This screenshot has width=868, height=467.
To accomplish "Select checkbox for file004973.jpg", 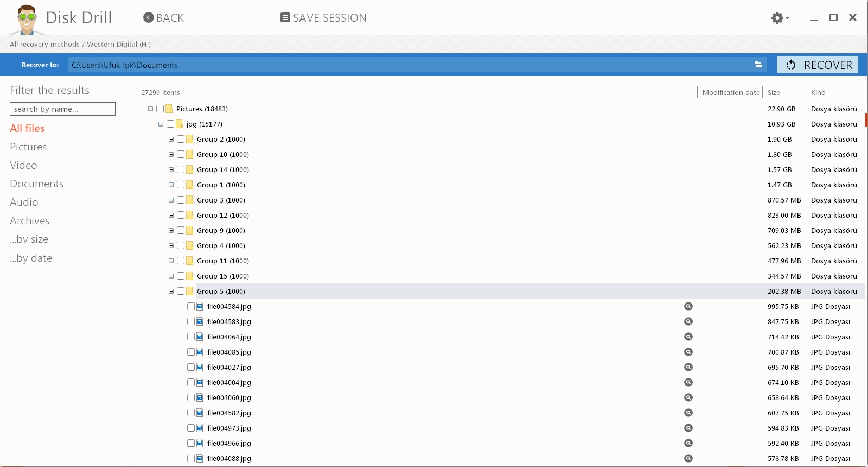I will tap(191, 428).
